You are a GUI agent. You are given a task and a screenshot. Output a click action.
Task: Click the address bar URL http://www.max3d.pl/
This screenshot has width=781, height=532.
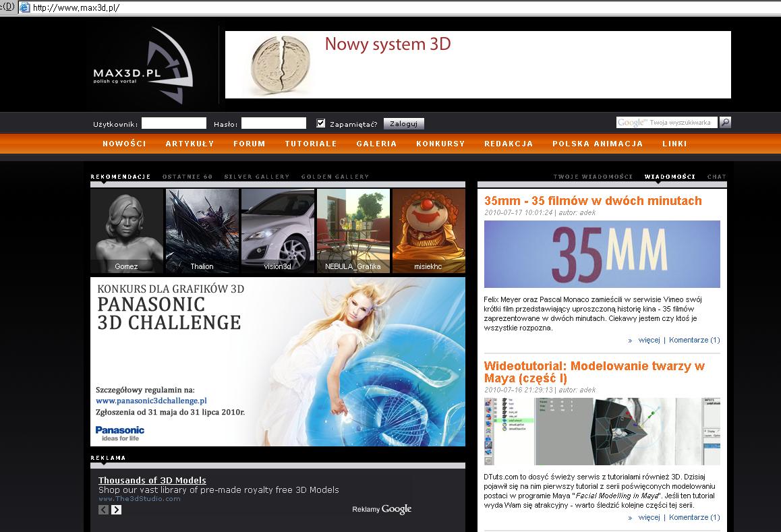76,8
